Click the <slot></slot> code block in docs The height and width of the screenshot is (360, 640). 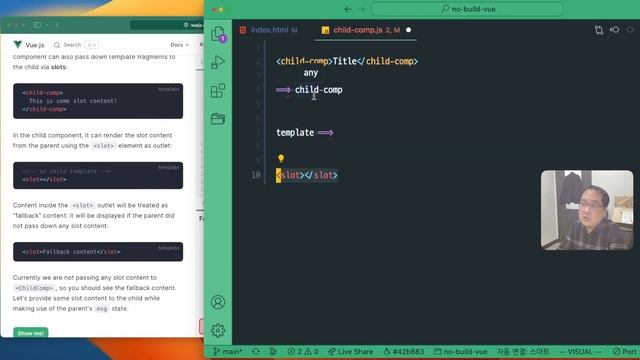98,176
